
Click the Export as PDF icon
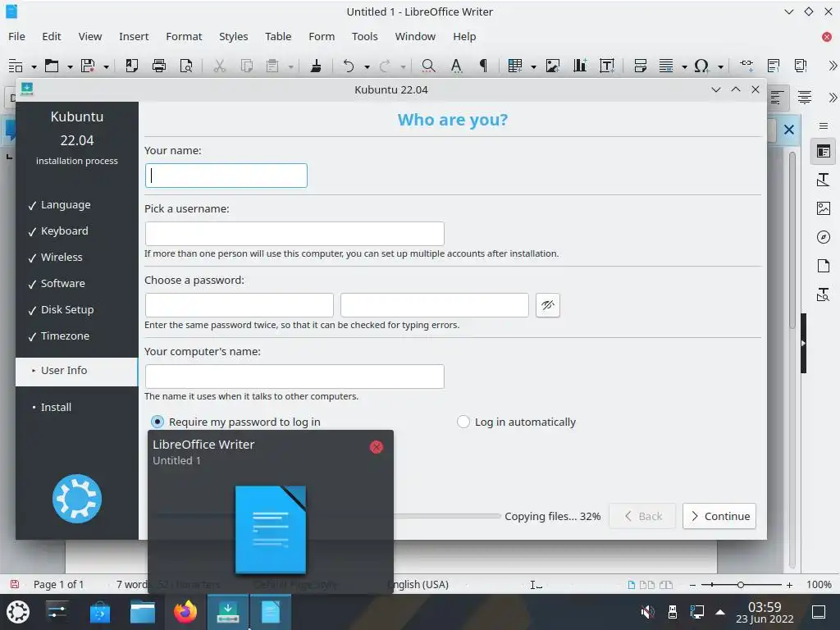(132, 66)
